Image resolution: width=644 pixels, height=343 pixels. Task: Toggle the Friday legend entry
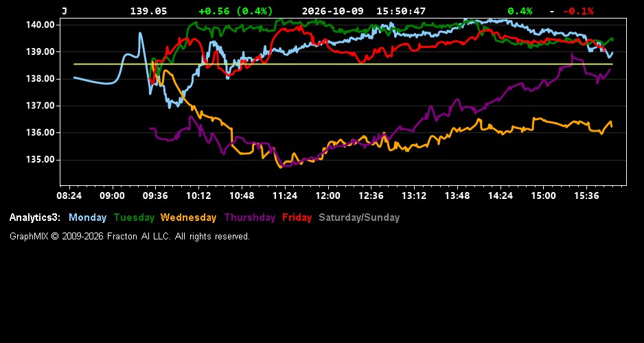pyautogui.click(x=297, y=218)
